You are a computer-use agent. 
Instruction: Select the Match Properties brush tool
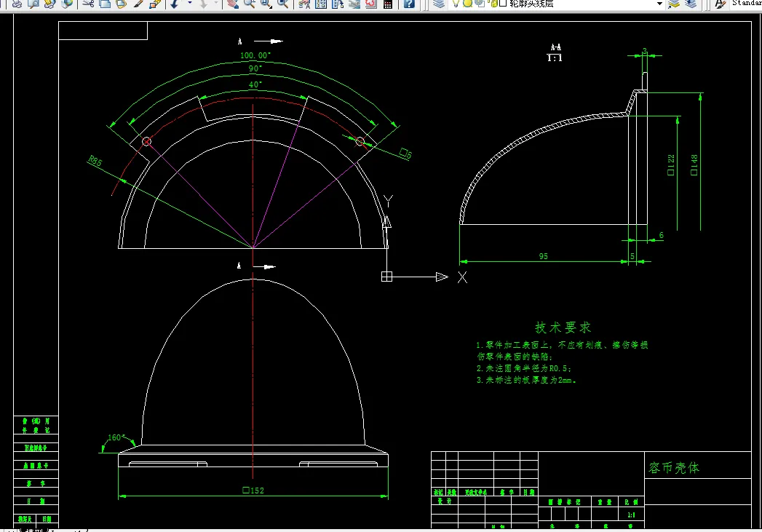coord(138,4)
